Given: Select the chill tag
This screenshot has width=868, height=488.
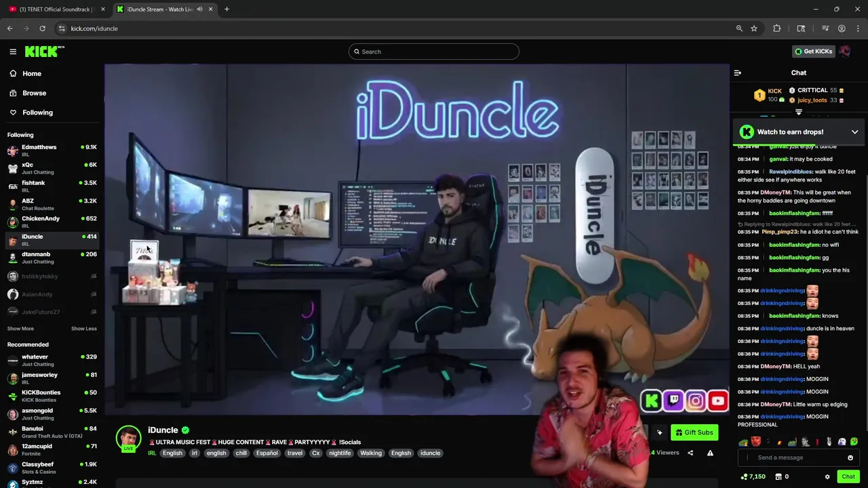Looking at the screenshot, I should 241,453.
